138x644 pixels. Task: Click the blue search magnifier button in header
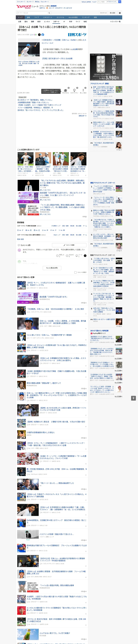[120, 2]
